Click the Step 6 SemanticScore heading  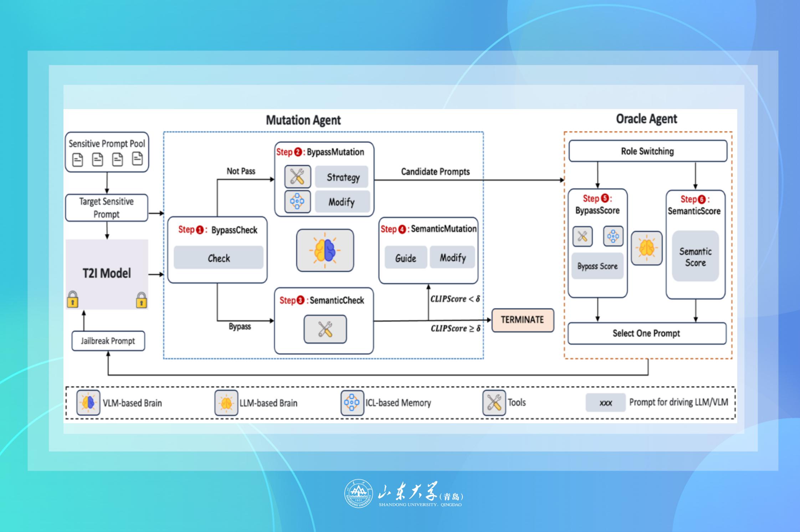click(694, 205)
